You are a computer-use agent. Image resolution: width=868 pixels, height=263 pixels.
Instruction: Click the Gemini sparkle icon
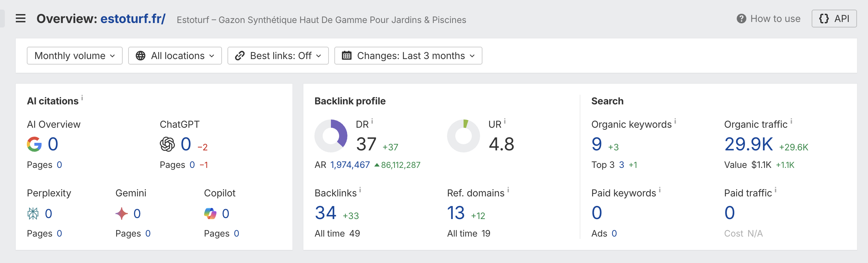click(x=122, y=214)
